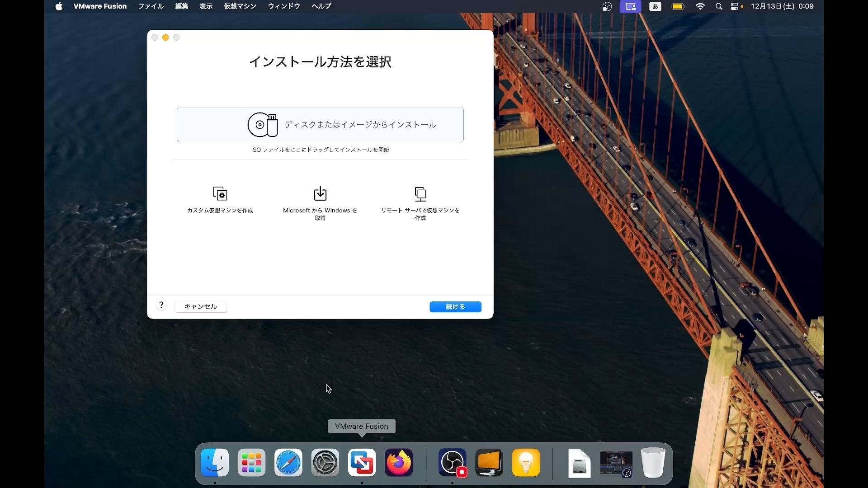Open the ファイル menu
This screenshot has width=868, height=488.
point(151,6)
